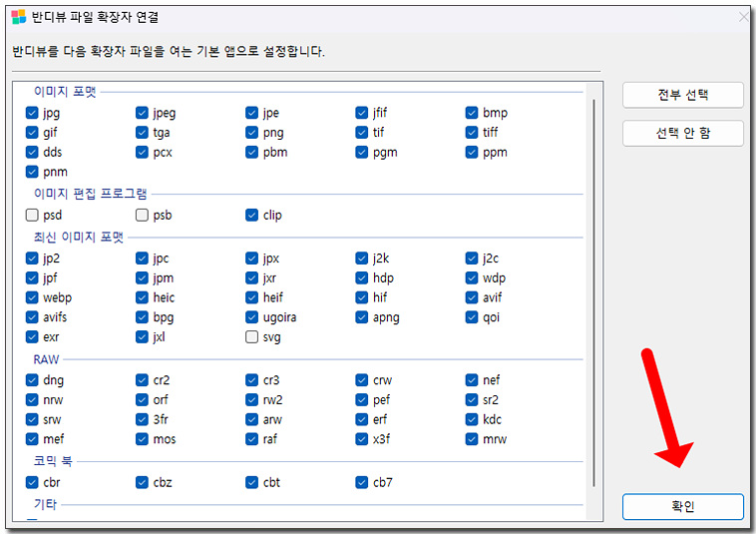Toggle the jpm checkbox
756x534 pixels.
tap(142, 277)
